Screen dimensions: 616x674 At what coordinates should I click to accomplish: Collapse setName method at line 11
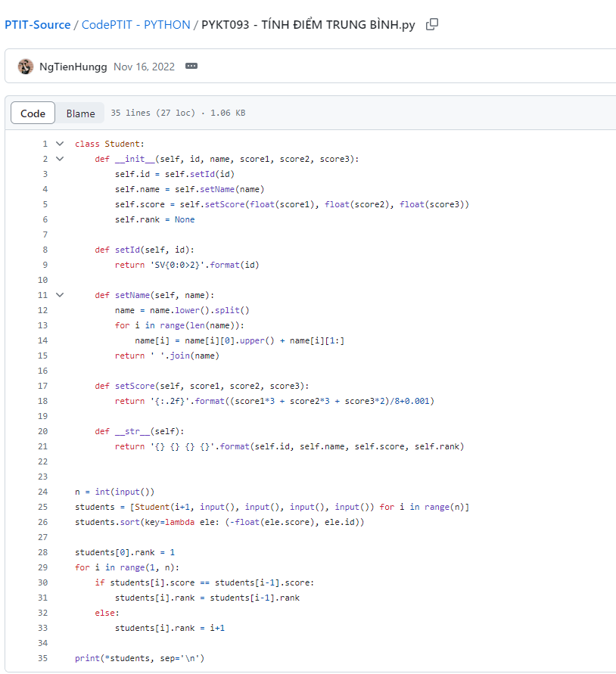tap(60, 295)
